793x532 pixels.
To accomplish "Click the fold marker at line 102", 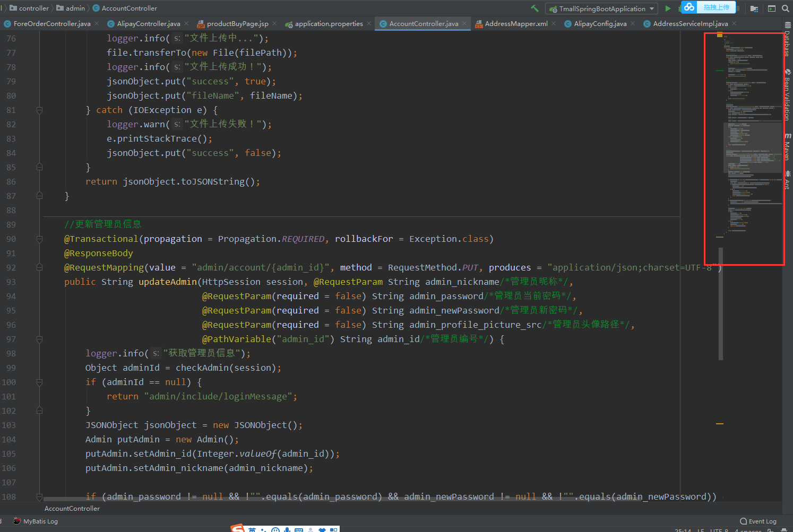I will [x=39, y=411].
